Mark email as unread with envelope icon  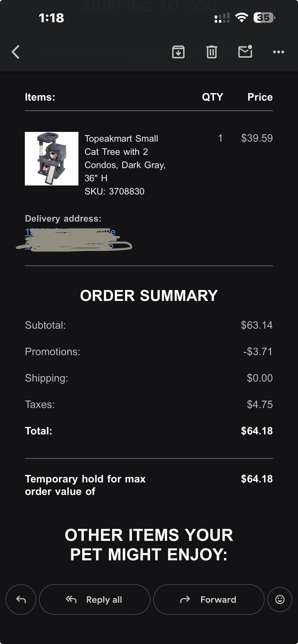click(x=245, y=51)
